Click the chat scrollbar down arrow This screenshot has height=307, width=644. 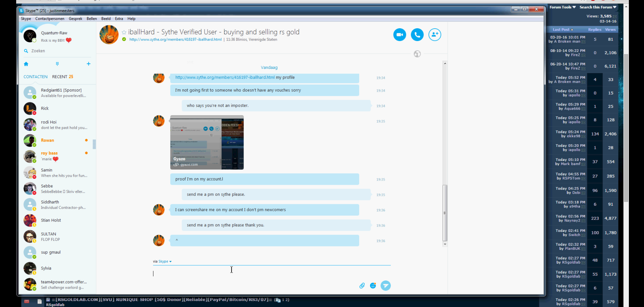(445, 244)
